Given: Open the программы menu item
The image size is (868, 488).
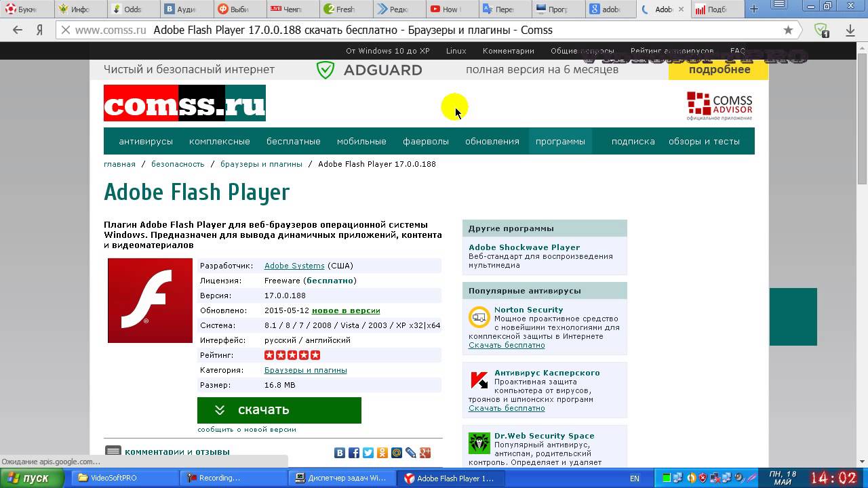Looking at the screenshot, I should (x=560, y=142).
